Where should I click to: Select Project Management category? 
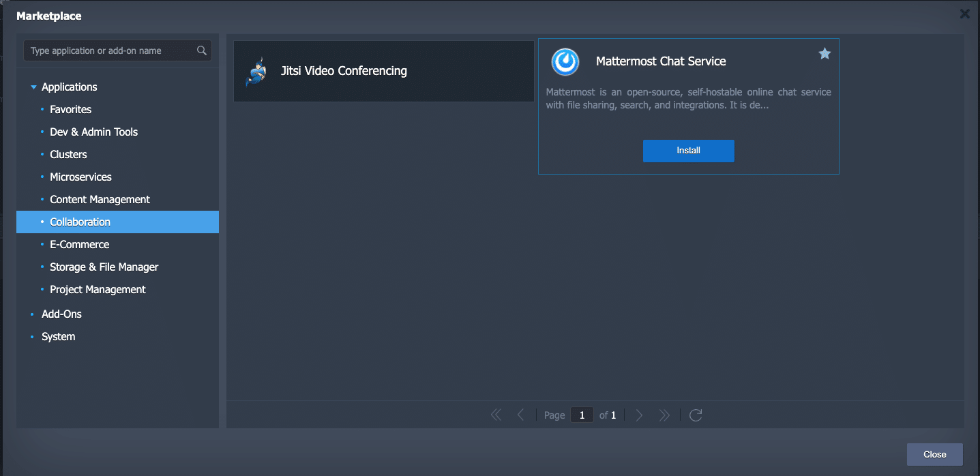point(117,289)
